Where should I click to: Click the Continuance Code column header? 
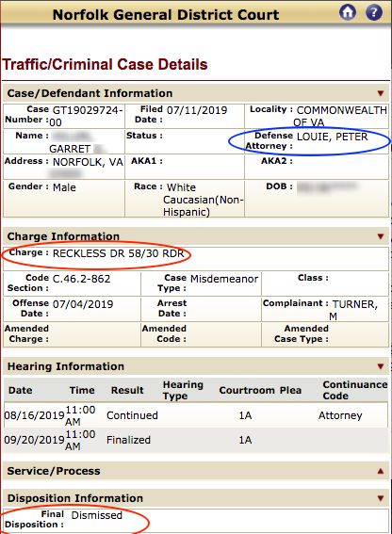(355, 390)
